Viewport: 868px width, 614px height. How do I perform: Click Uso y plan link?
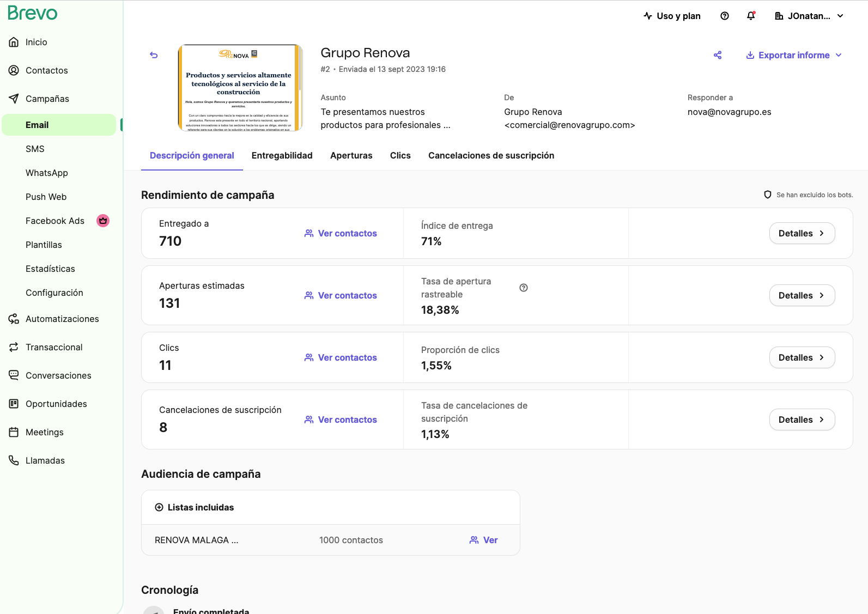click(672, 16)
